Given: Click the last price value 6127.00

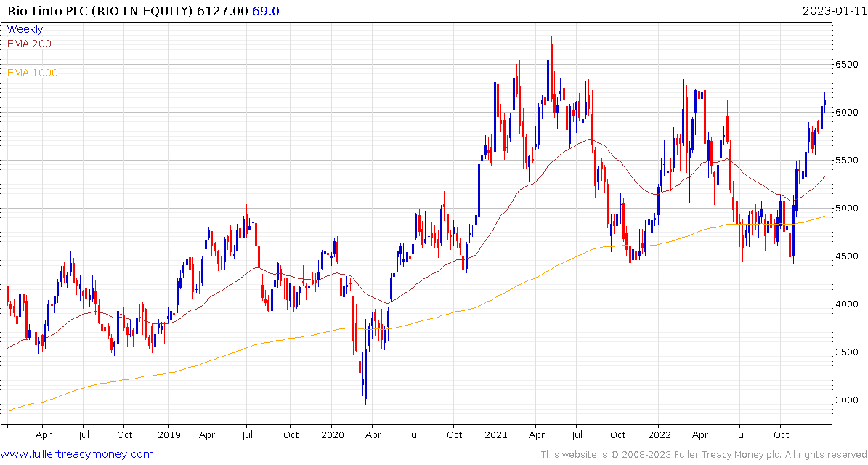Looking at the screenshot, I should (x=224, y=12).
